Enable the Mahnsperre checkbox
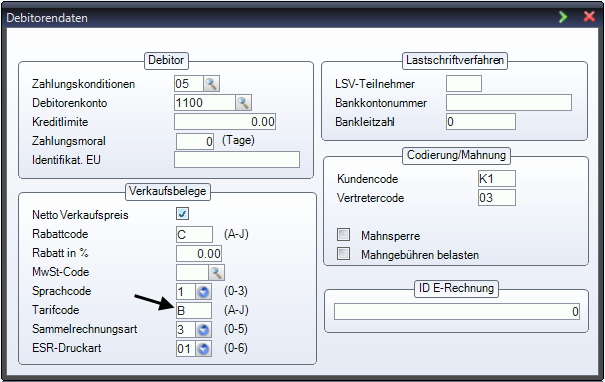 point(343,234)
